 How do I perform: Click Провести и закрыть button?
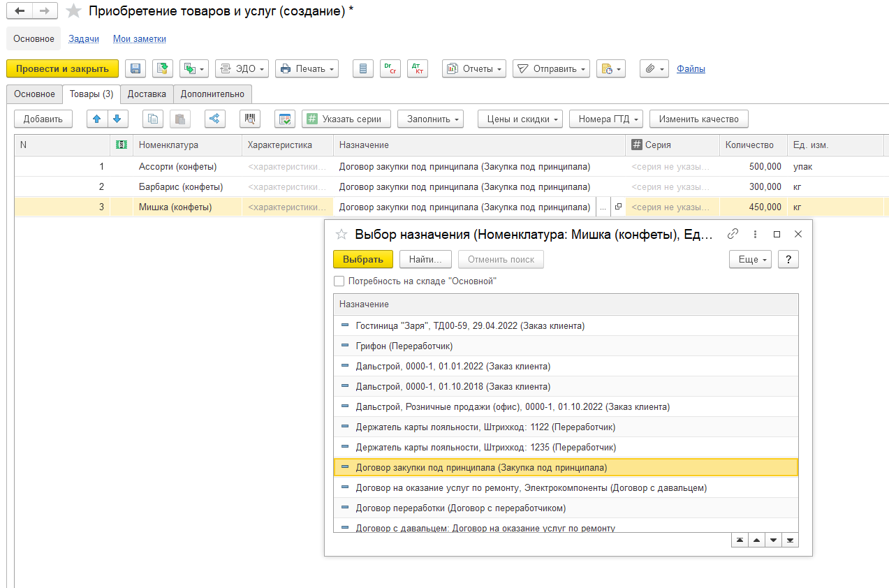[62, 68]
